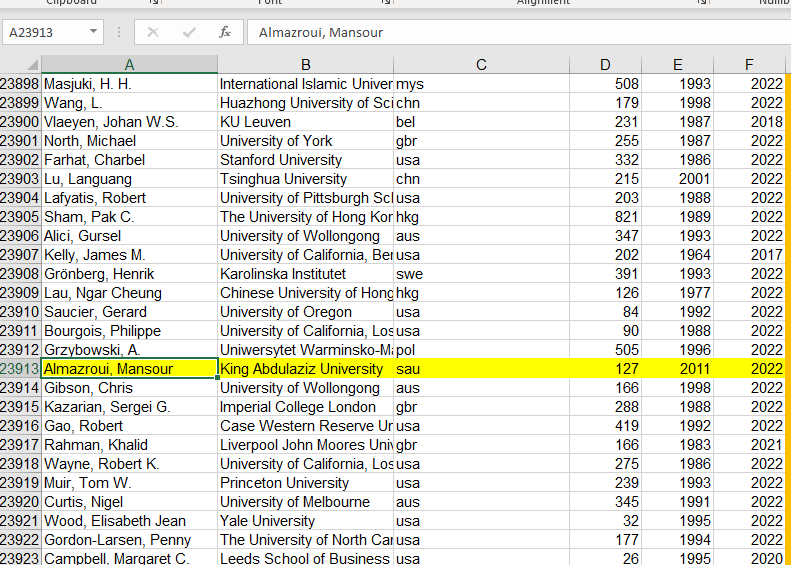Click cell Masjuki, H. H.
This screenshot has width=791, height=565.
[x=129, y=84]
